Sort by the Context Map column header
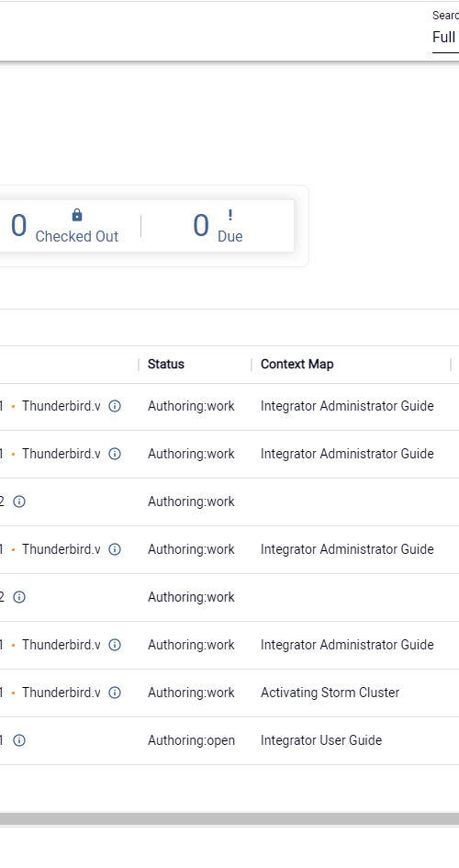The width and height of the screenshot is (459, 868). [x=297, y=365]
